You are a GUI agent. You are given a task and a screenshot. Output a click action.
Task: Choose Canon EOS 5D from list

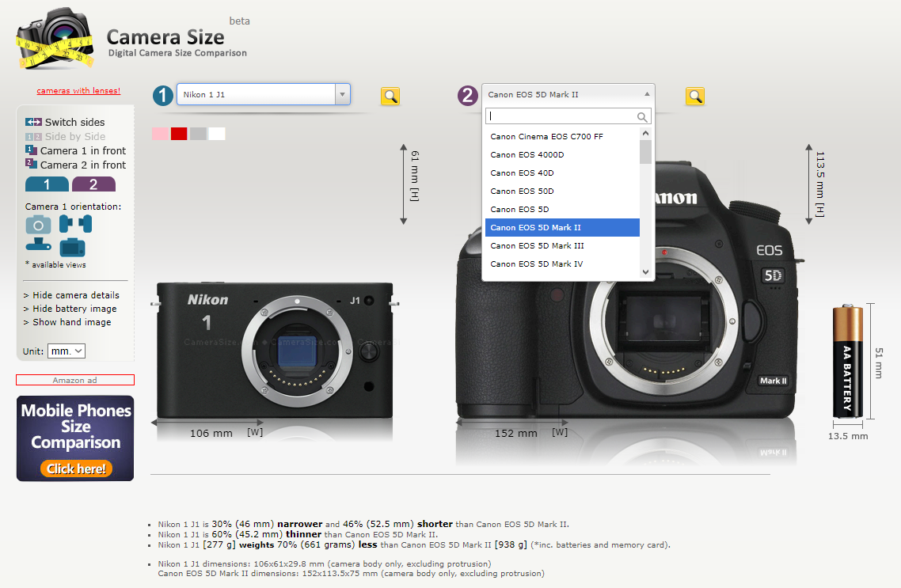[562, 210]
